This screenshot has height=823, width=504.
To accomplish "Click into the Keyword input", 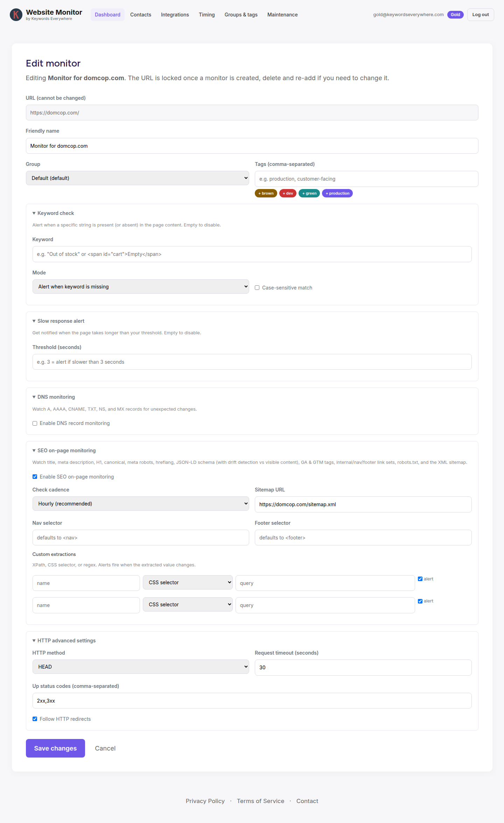I will pyautogui.click(x=252, y=254).
